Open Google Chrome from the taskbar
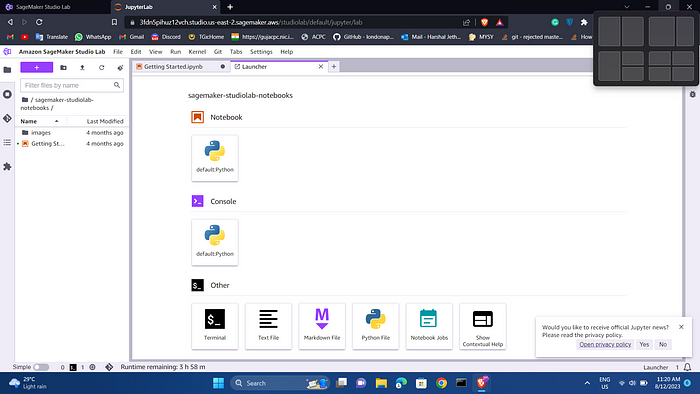The image size is (700, 394). coord(441,383)
